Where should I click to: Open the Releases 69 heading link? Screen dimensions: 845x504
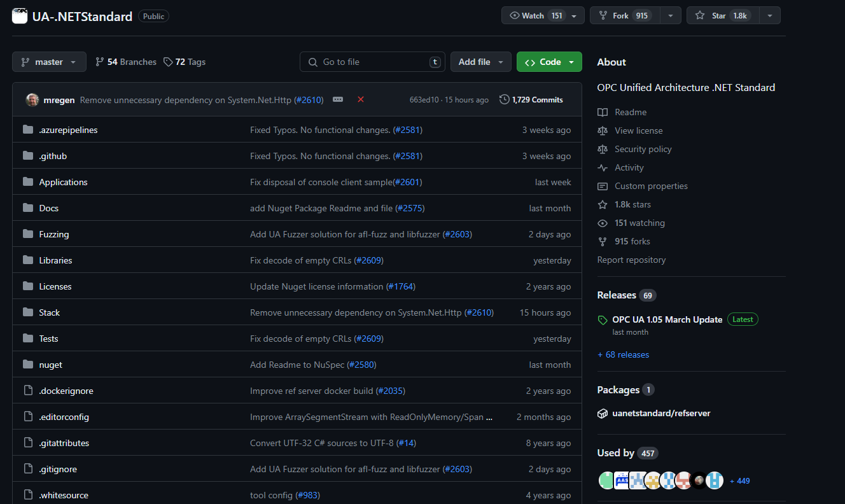627,295
